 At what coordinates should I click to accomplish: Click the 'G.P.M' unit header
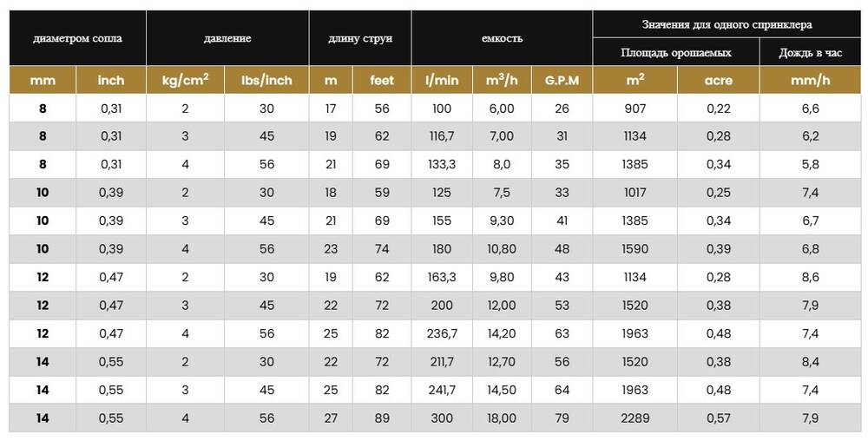562,80
